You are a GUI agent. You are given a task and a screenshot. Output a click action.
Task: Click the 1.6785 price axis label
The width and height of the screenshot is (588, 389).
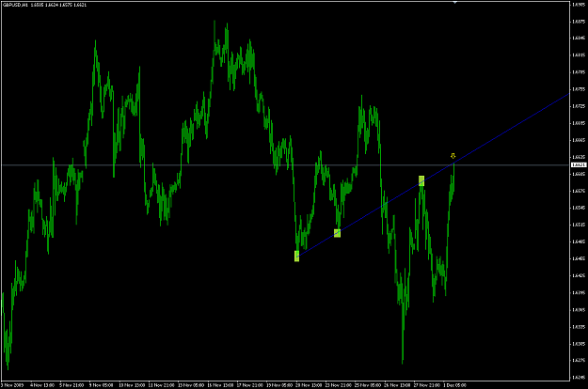tap(579, 72)
